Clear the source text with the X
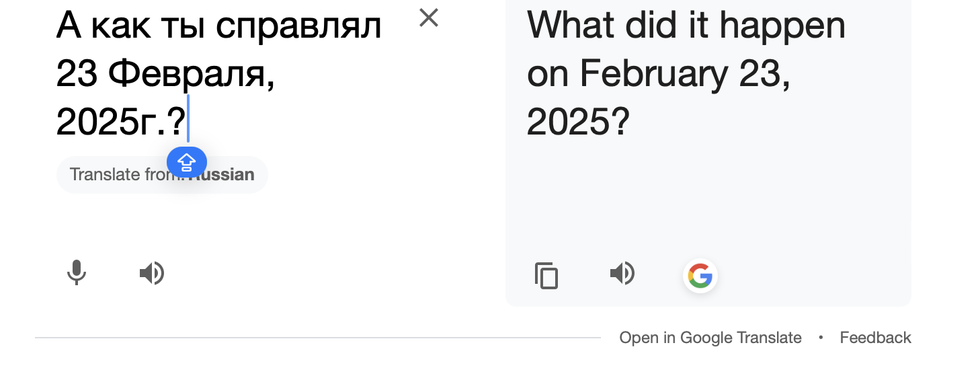The width and height of the screenshot is (980, 374). pyautogui.click(x=428, y=18)
